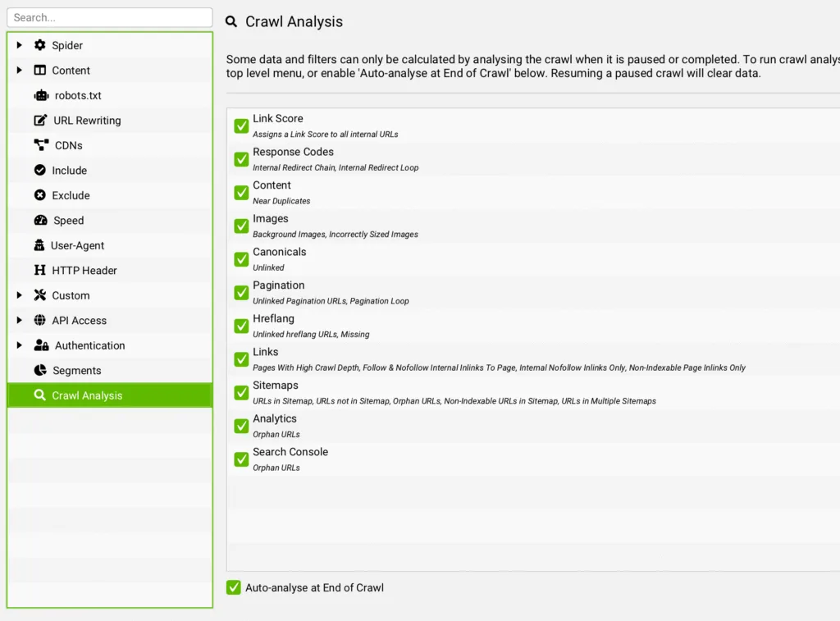
Task: Click the Include checkmark circle icon
Action: 40,171
